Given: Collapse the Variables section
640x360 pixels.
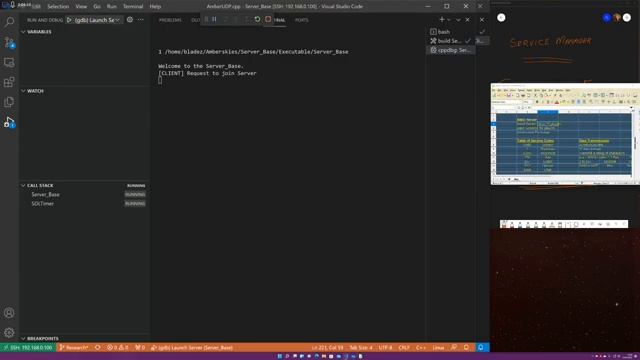Looking at the screenshot, I should coord(85,31).
